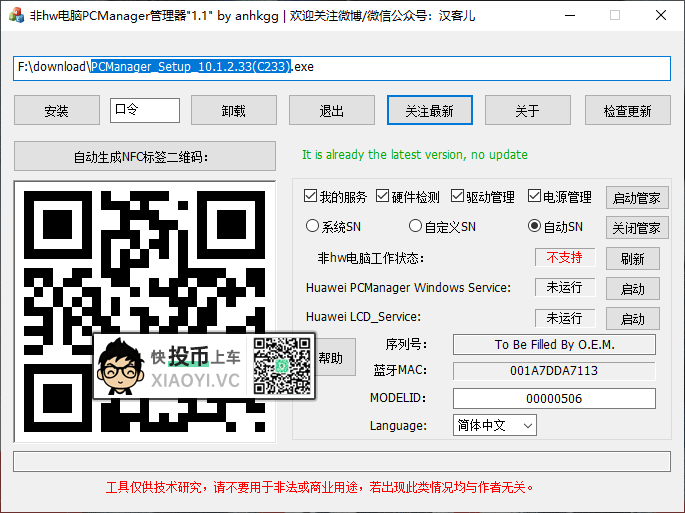Screen dimensions: 685x513
Task: Toggle the 我的服务 checkbox
Action: (x=311, y=196)
